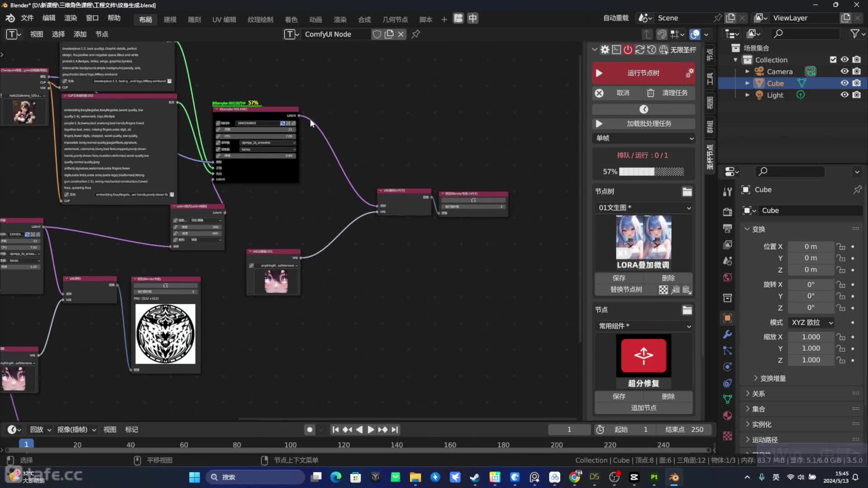Click the 清理任务 clear tasks button
Screen dimensions: 868x488
click(668, 93)
